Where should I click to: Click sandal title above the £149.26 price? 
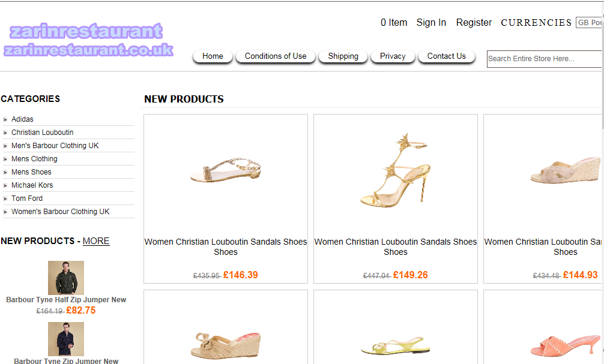(x=396, y=246)
